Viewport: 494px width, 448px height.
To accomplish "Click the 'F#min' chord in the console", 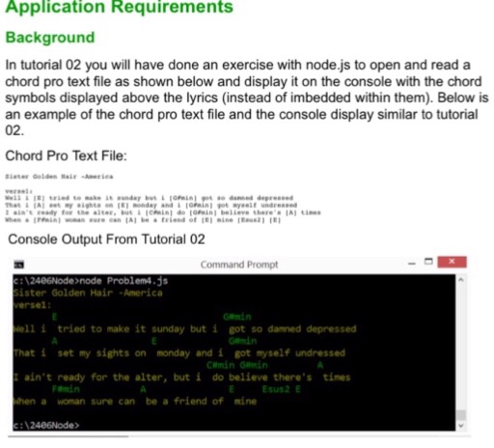I will tap(66, 389).
